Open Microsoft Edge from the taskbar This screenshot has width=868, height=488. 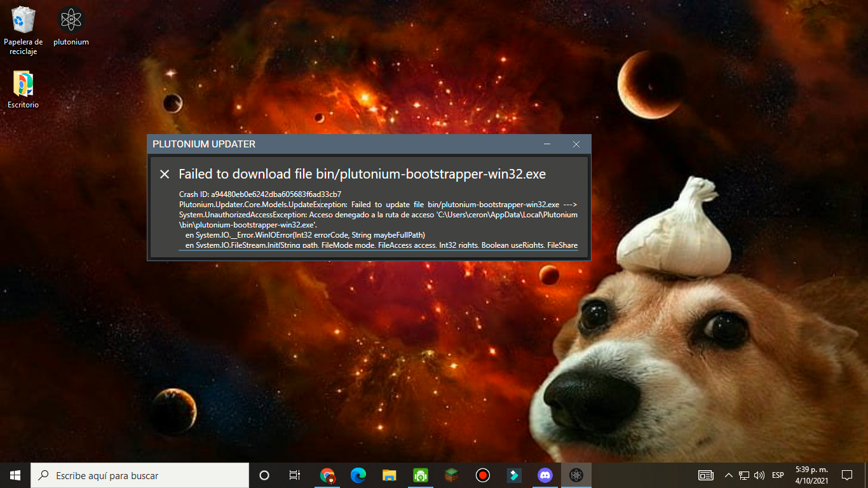pos(358,475)
